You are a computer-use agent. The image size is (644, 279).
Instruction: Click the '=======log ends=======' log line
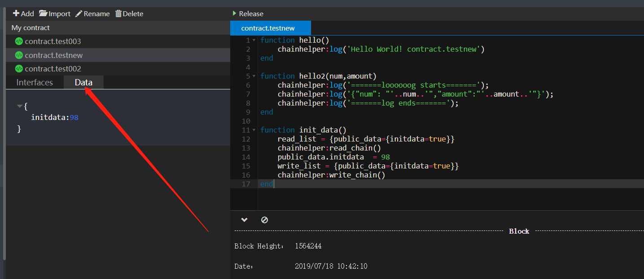pyautogui.click(x=368, y=103)
